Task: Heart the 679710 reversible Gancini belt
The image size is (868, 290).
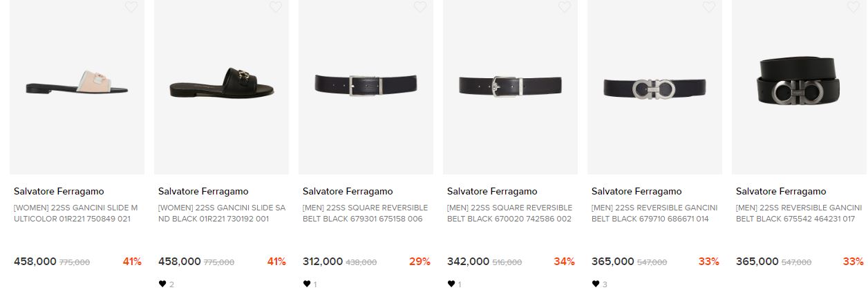Action: pos(708,7)
